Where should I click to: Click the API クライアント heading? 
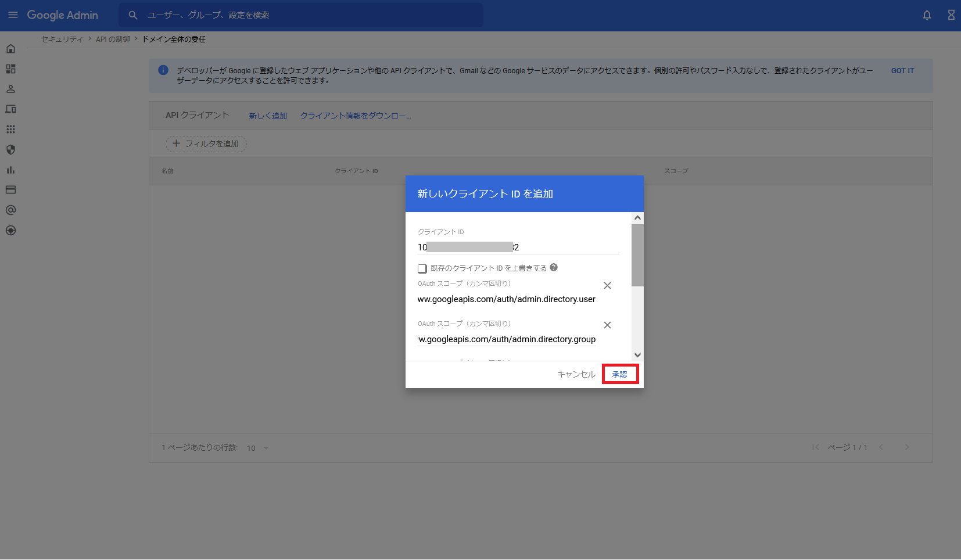click(198, 115)
